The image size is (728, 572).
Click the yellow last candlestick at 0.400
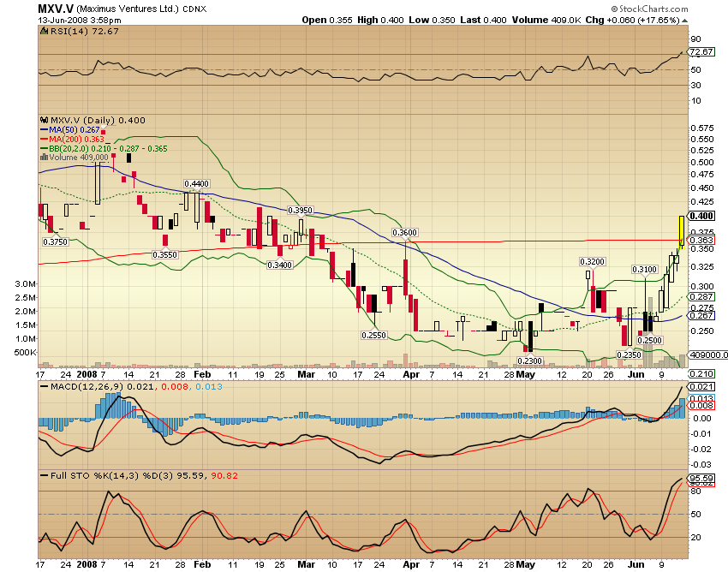coord(681,229)
